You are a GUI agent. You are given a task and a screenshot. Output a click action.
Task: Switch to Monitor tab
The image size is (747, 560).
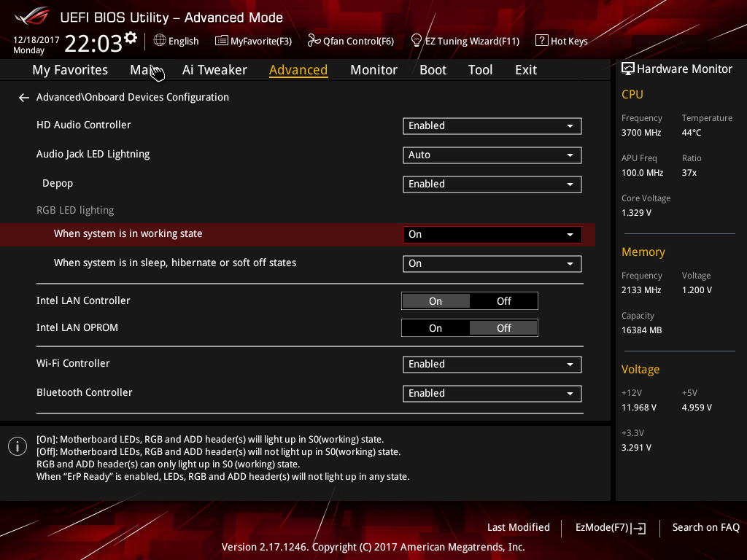pyautogui.click(x=373, y=70)
